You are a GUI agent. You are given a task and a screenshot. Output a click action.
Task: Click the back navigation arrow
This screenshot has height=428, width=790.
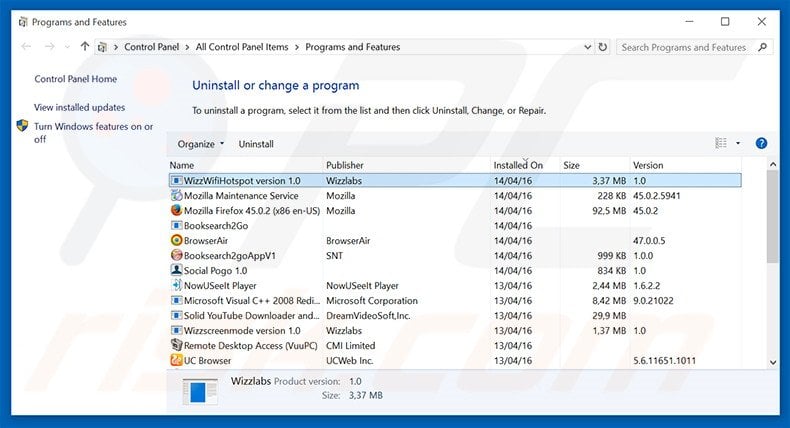(x=26, y=47)
